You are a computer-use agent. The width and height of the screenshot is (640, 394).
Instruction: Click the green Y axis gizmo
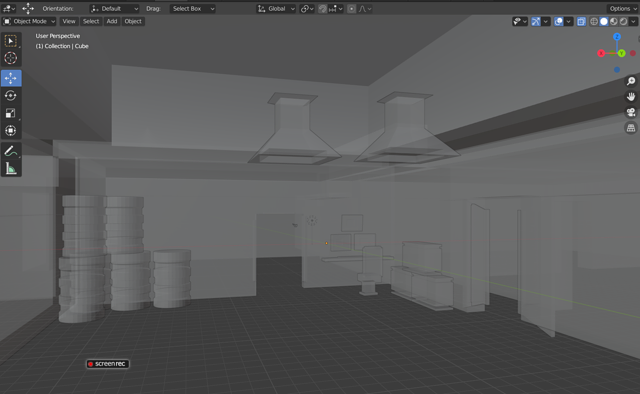point(621,53)
